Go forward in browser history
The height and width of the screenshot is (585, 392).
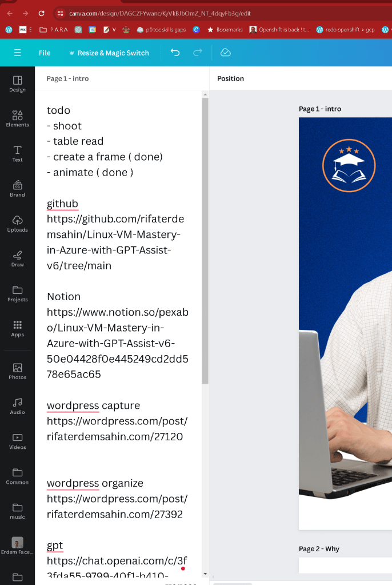point(25,13)
